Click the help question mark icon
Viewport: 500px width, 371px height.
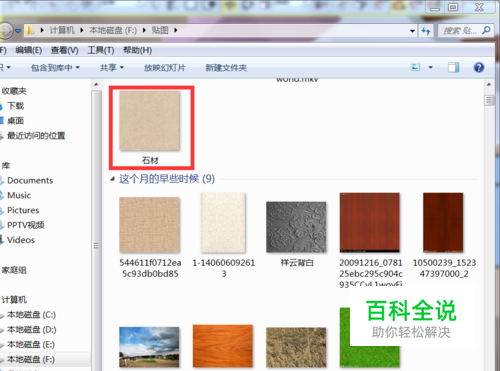tap(479, 68)
